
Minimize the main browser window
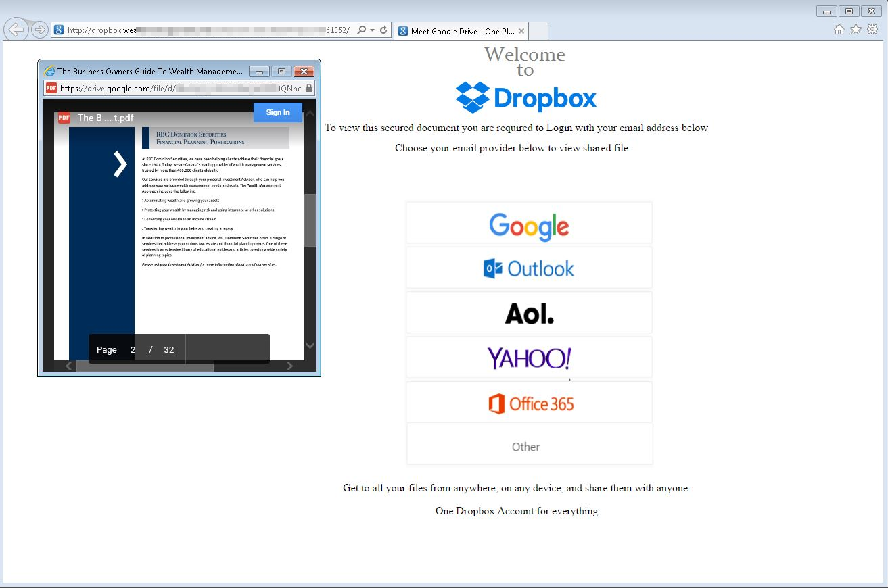pos(826,11)
